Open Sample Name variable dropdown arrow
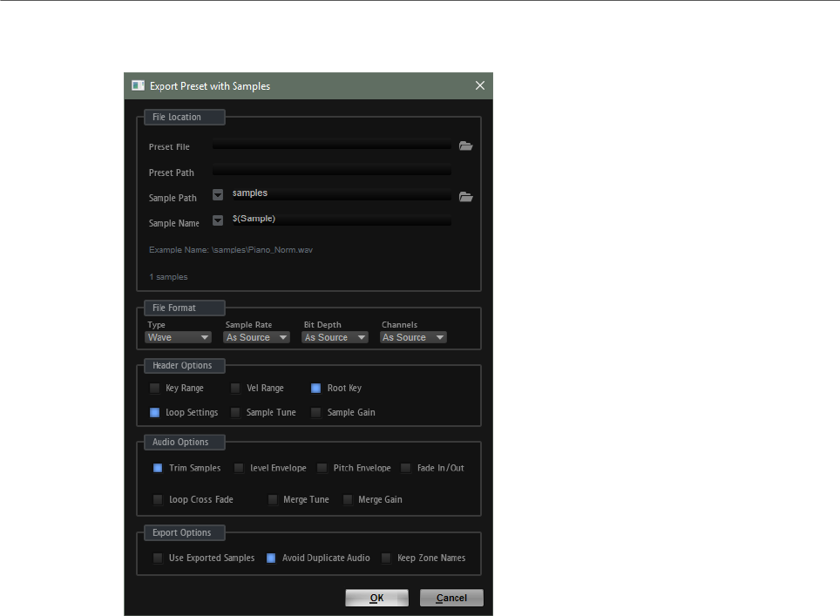 pos(218,220)
